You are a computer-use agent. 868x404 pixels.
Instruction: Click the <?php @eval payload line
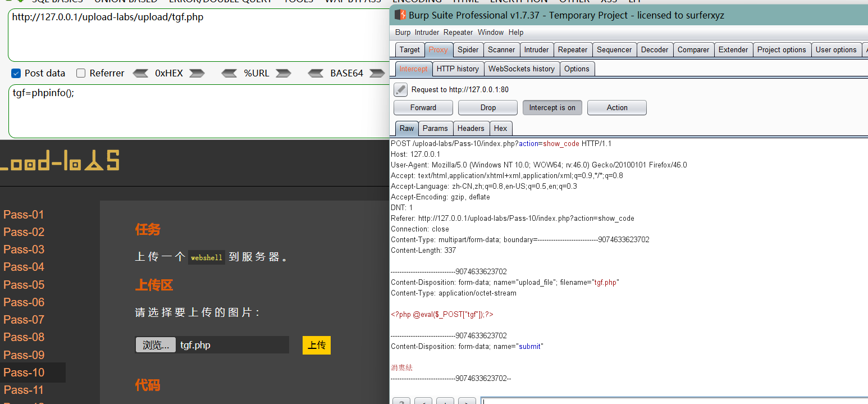442,315
